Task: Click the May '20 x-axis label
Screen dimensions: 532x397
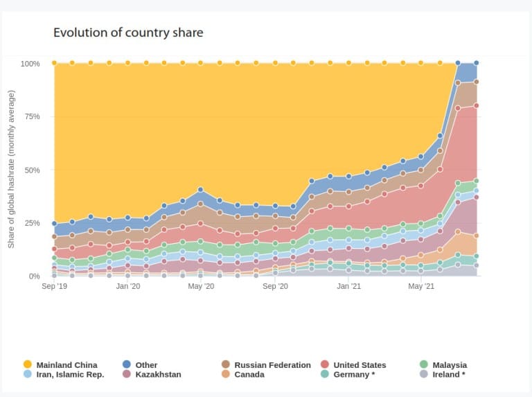Action: point(201,286)
